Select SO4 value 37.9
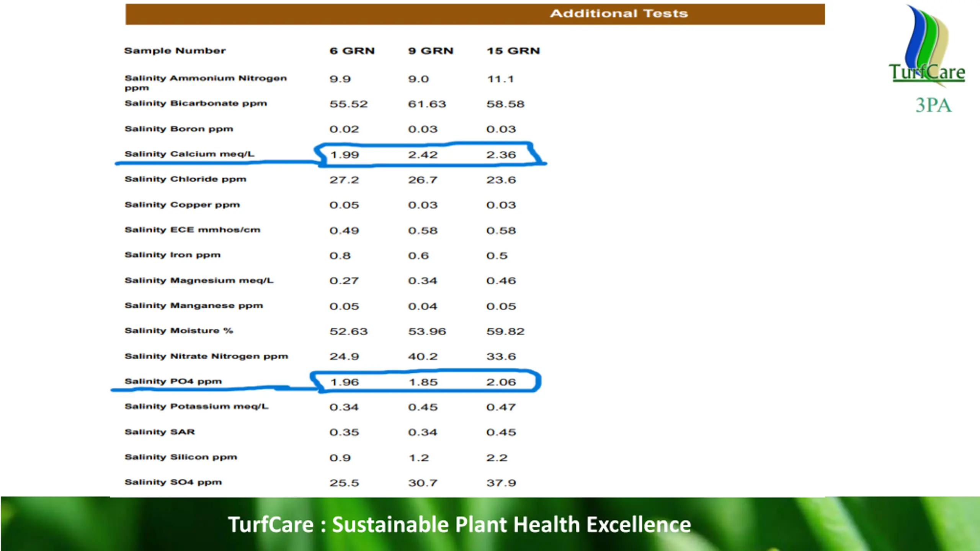 pyautogui.click(x=501, y=483)
